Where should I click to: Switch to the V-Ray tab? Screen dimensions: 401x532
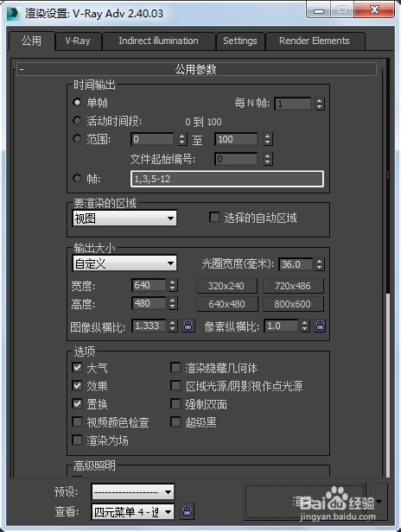point(78,41)
